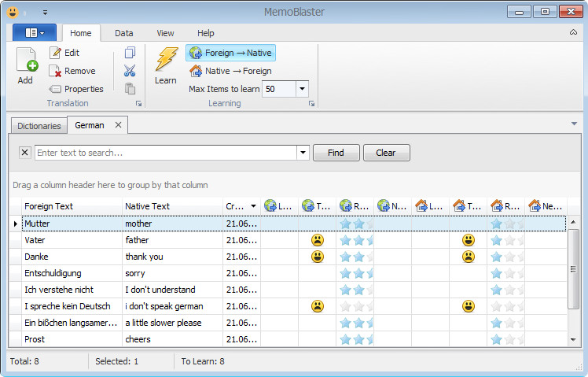
Task: Click the Mutter row indicator arrow
Action: click(16, 224)
